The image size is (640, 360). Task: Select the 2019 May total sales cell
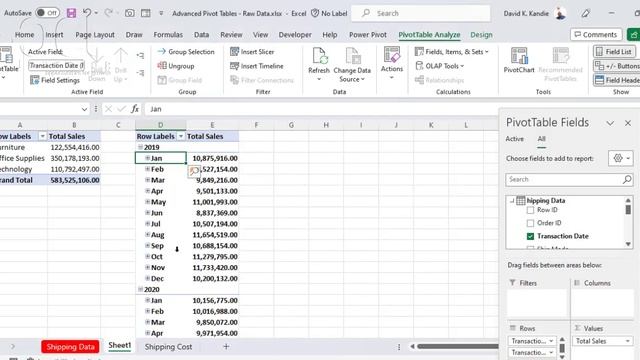(213, 202)
